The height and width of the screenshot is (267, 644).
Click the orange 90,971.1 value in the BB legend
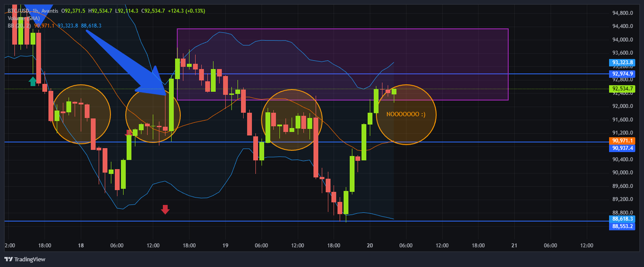pos(45,25)
